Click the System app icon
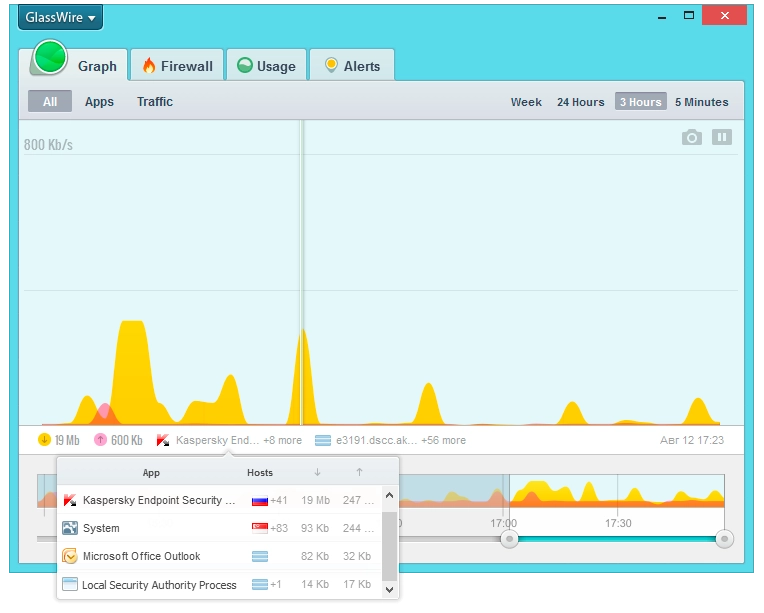The height and width of the screenshot is (613, 764). tap(70, 528)
